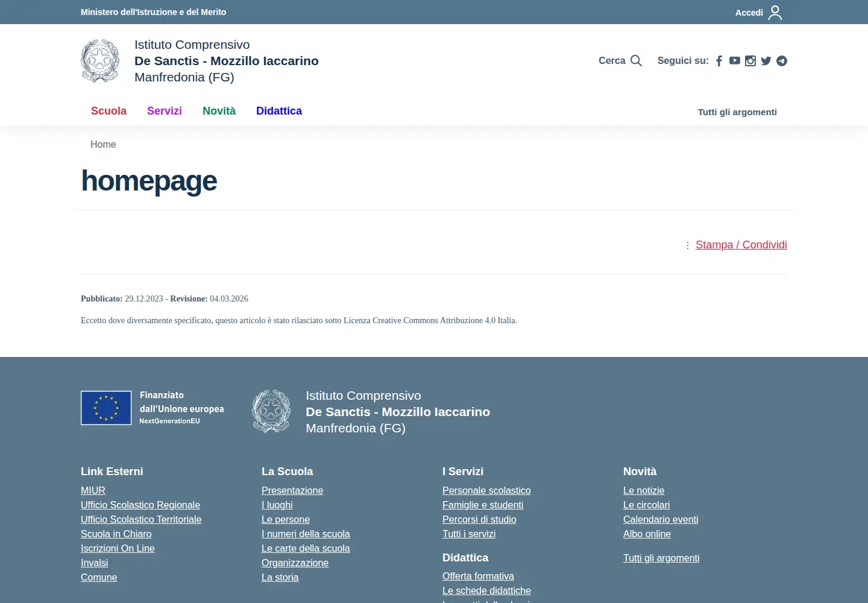This screenshot has width=868, height=603.
Task: Go to I luoghi page
Action: [x=277, y=505]
